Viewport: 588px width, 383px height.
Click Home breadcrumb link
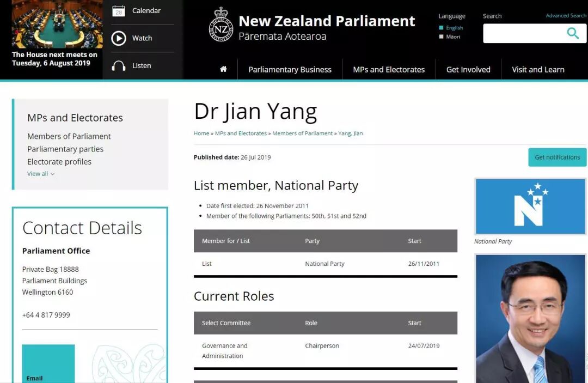[x=201, y=133]
